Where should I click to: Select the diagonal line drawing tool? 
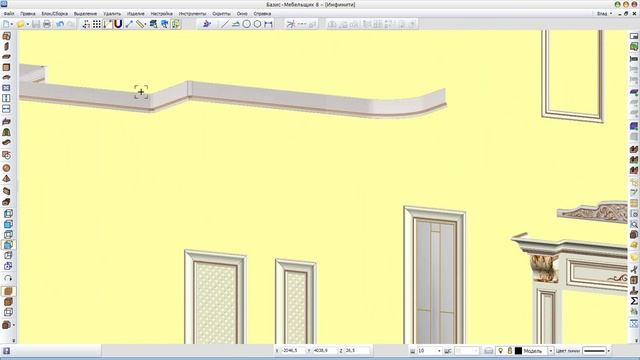225,24
